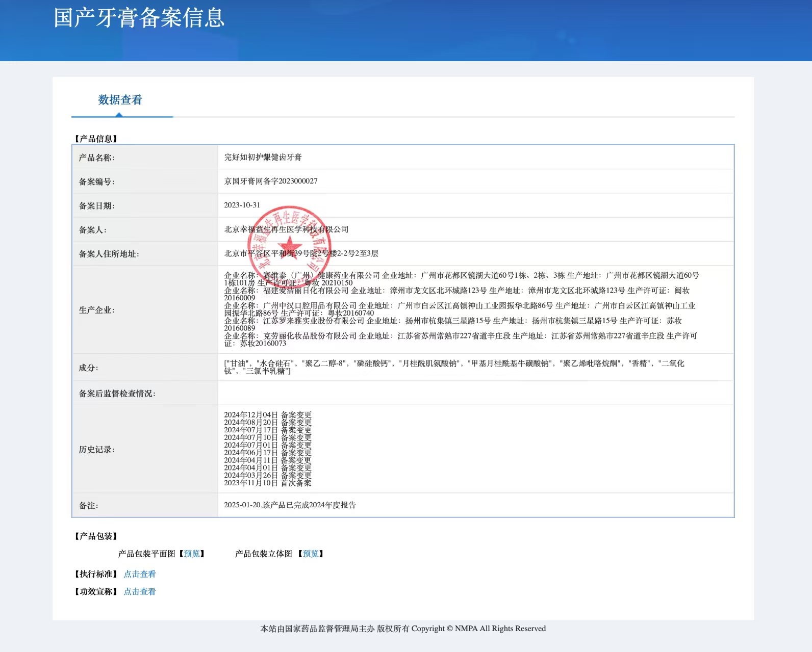Select history entry 2024年07月01日 备案变更
The height and width of the screenshot is (652, 812).
pos(268,445)
